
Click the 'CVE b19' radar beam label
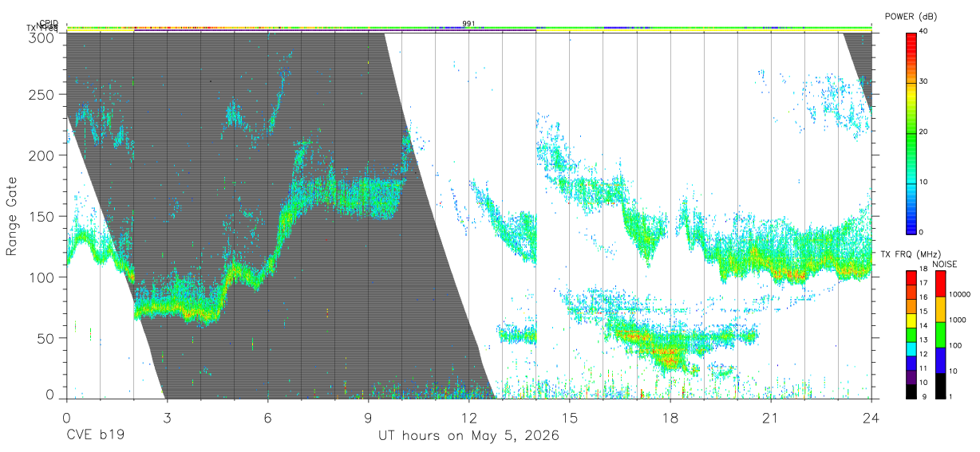(94, 436)
